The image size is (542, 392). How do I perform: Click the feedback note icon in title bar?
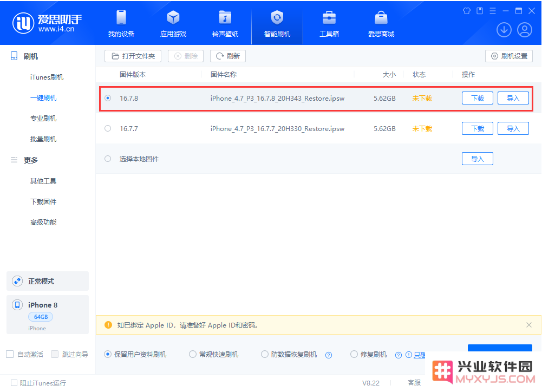(480, 11)
